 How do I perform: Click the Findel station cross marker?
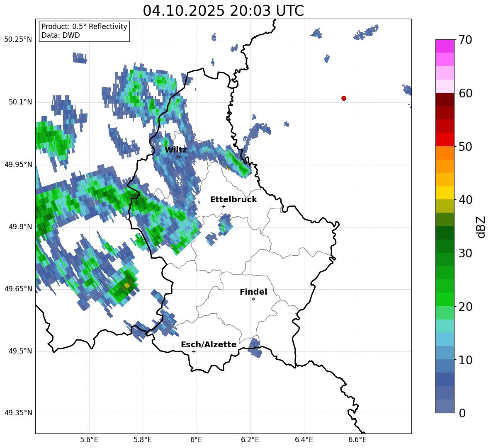[x=253, y=299]
